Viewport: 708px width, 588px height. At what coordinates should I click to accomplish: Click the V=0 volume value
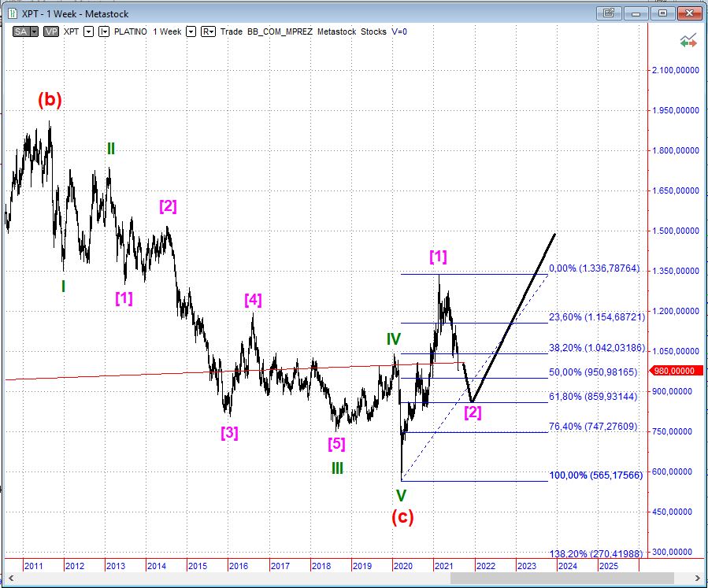coord(399,31)
